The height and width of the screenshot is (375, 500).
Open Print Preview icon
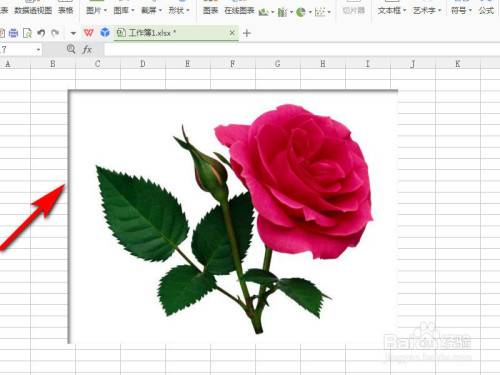coord(27,33)
